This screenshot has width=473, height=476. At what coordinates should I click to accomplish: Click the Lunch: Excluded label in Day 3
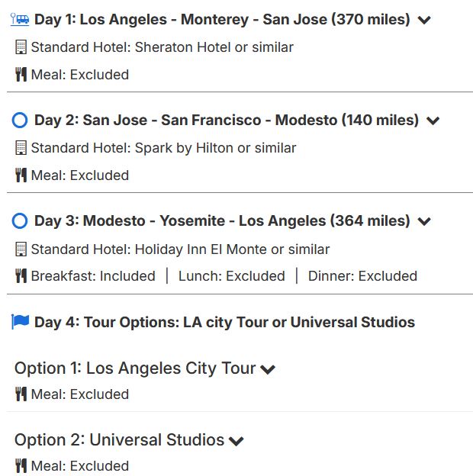coord(231,276)
